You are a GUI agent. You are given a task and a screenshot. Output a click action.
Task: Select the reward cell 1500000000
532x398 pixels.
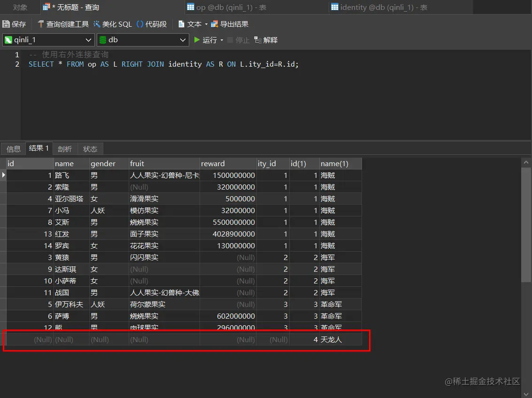click(x=228, y=175)
